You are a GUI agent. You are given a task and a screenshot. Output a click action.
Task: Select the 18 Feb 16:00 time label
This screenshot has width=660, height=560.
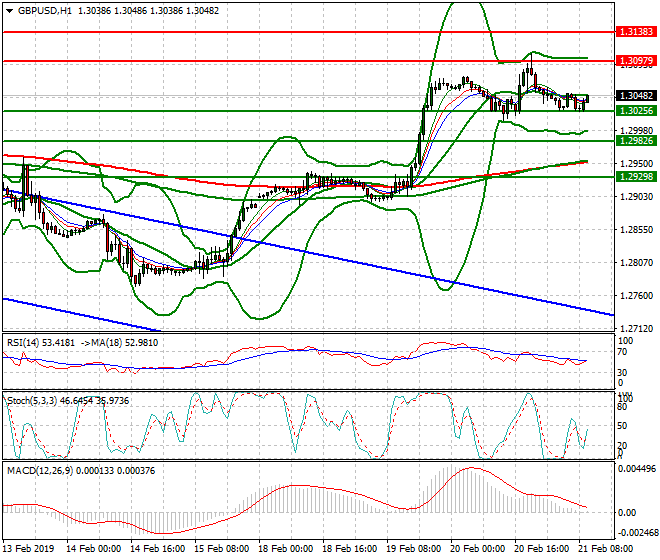pyautogui.click(x=349, y=549)
